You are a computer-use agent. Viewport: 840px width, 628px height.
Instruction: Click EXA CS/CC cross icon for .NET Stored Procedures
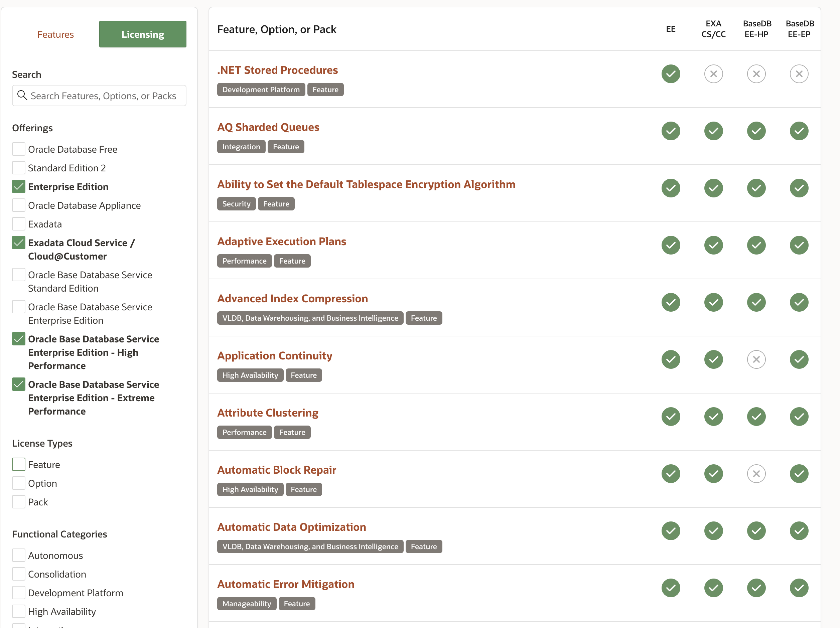[x=713, y=74]
